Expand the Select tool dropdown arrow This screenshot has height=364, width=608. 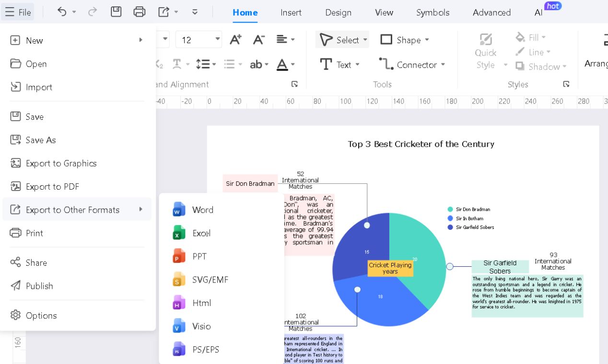(x=365, y=40)
